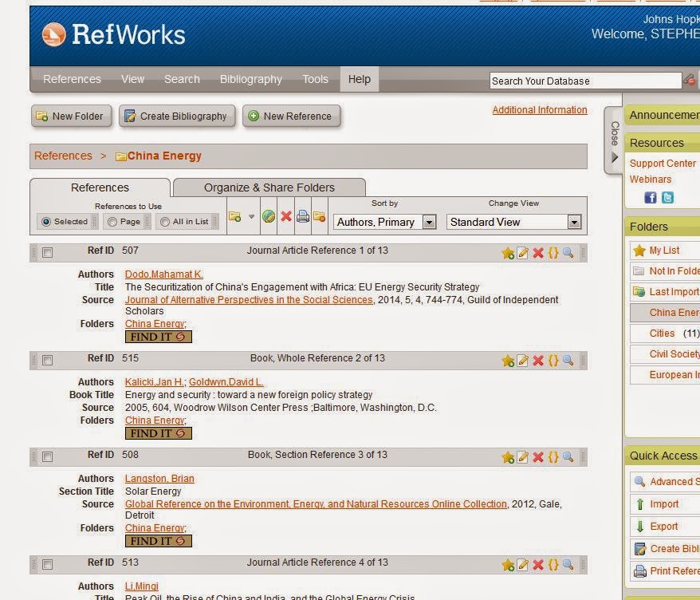Add Ref ID 507 to My List star
The width and height of the screenshot is (700, 600).
pos(508,253)
